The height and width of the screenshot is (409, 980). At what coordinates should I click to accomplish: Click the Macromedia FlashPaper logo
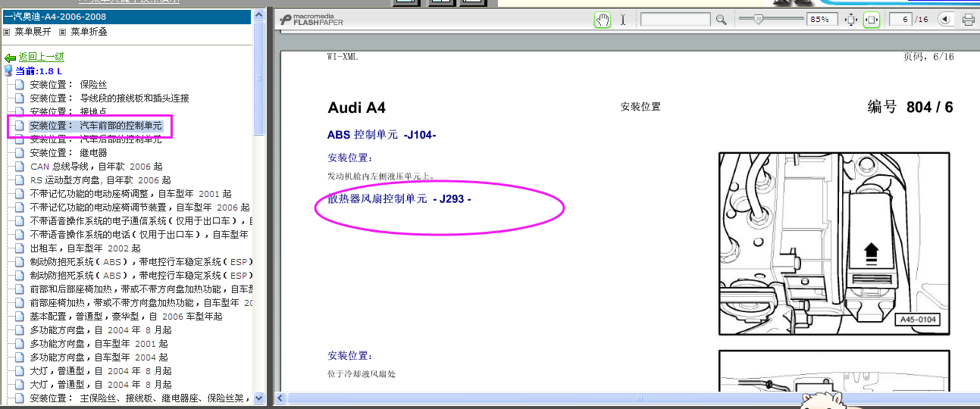pyautogui.click(x=312, y=19)
